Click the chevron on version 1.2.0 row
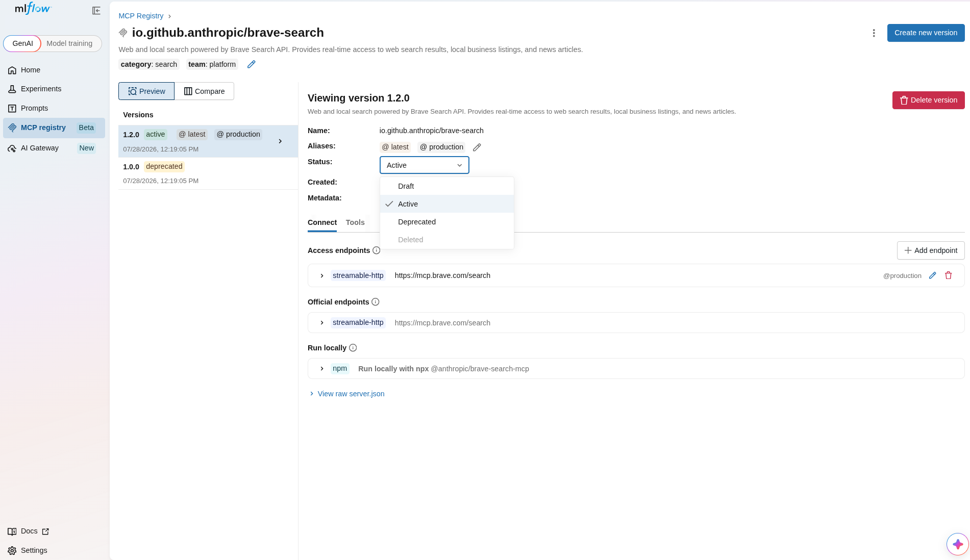Image resolution: width=970 pixels, height=560 pixels. tap(280, 141)
